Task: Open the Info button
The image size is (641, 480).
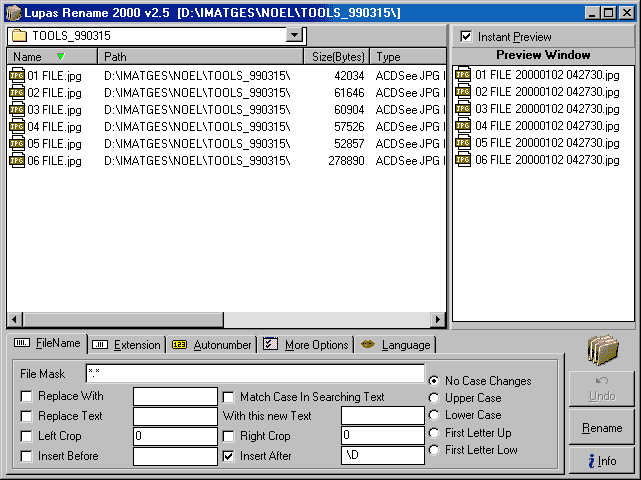Action: 602,461
